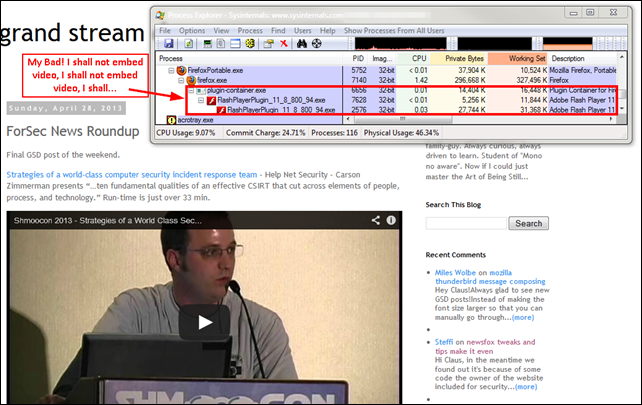Click the Physical Usage: 46.34% status entry

coord(401,133)
